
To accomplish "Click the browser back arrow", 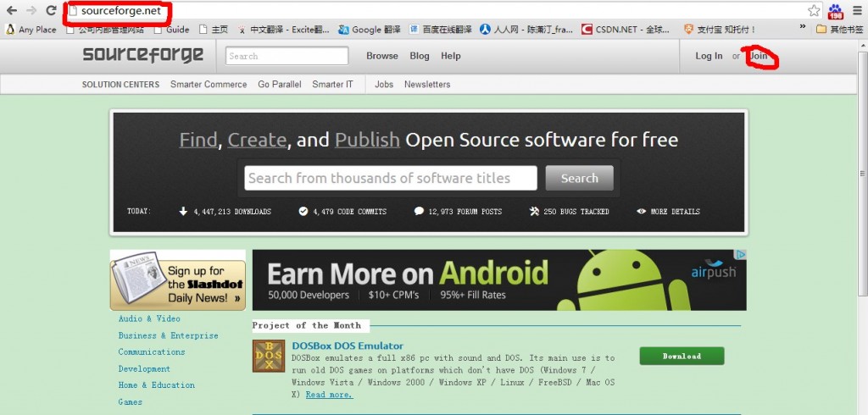I will [x=12, y=10].
